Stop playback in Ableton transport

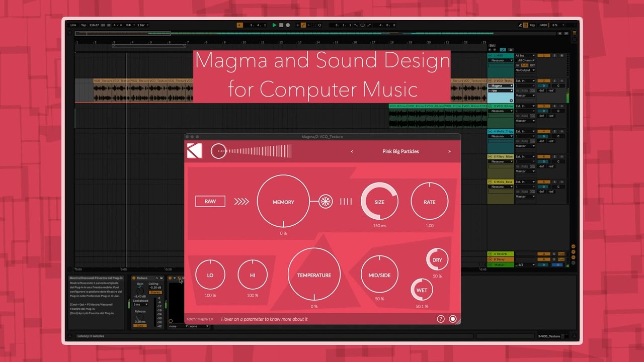pos(281,25)
